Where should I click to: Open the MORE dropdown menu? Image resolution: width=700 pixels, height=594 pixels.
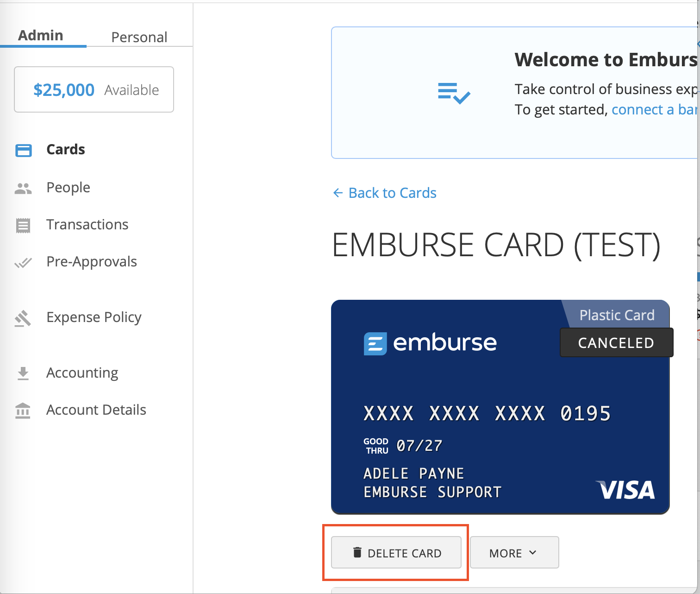[514, 552]
